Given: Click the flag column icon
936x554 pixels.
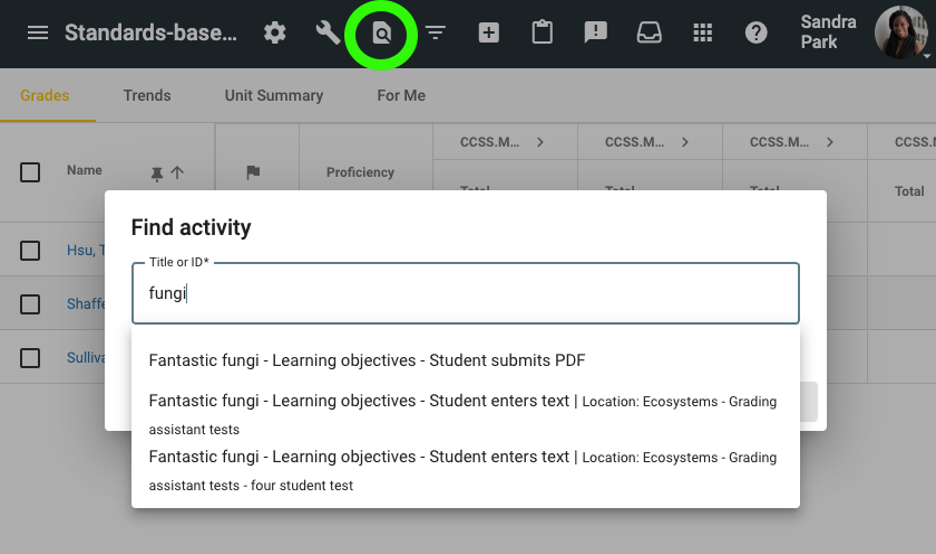Looking at the screenshot, I should pos(253,172).
